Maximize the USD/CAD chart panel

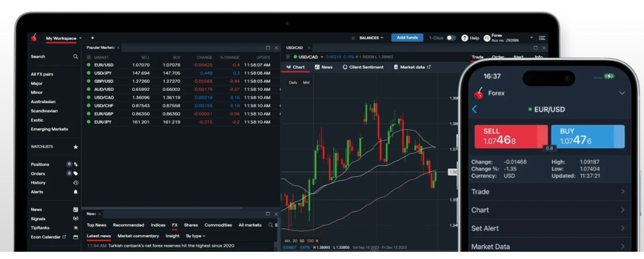536,48
